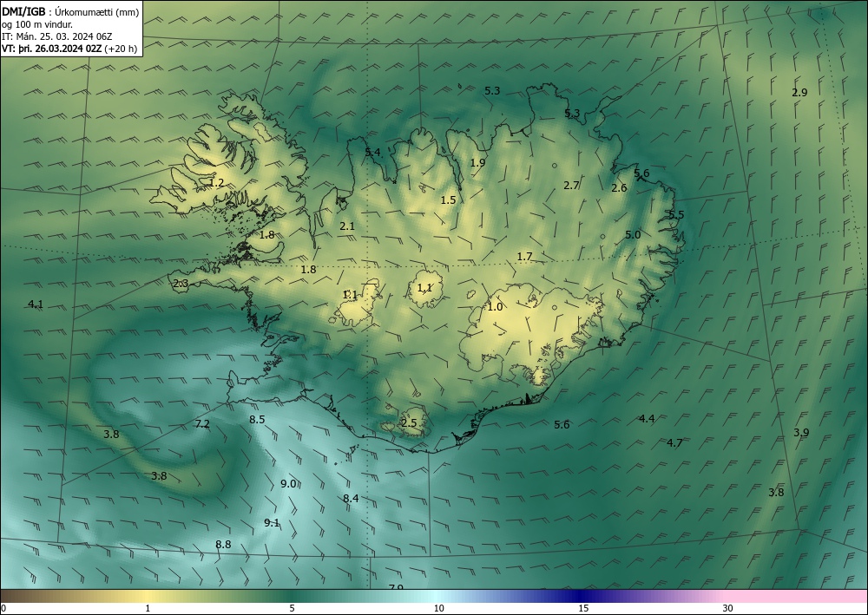
Task: Click the 1.0 value on the large glacier
Action: click(495, 306)
